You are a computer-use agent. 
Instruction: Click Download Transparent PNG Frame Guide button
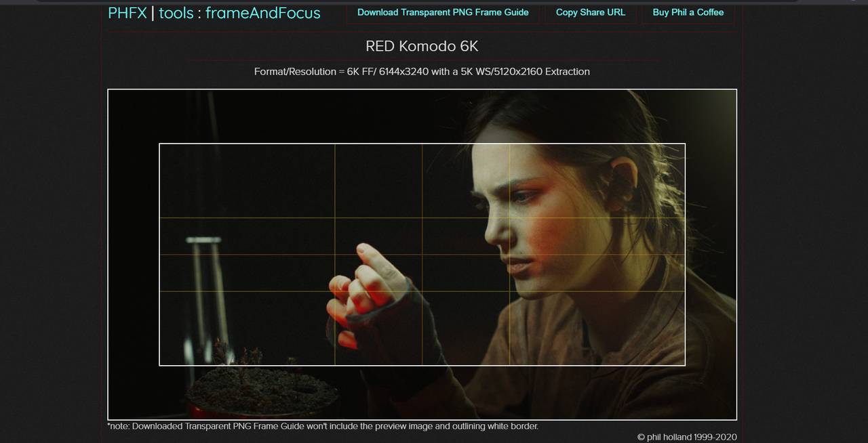(x=443, y=12)
